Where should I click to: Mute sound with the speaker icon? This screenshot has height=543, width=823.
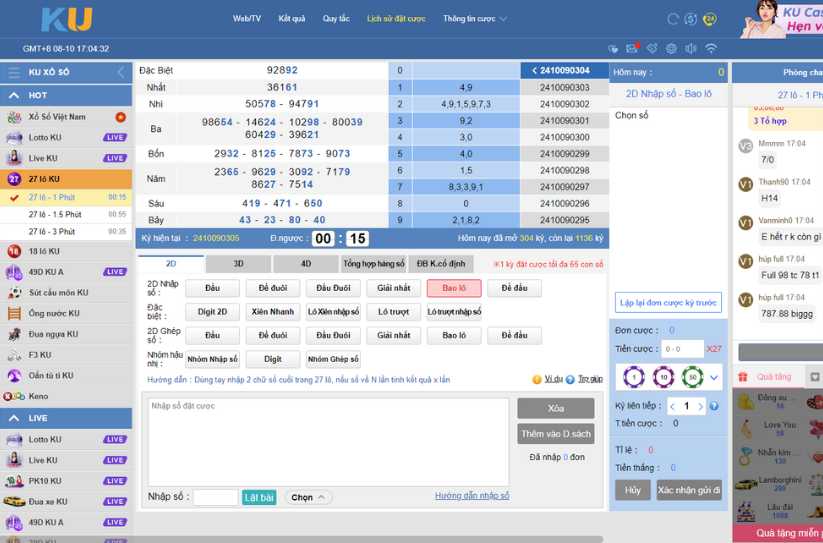[x=690, y=48]
